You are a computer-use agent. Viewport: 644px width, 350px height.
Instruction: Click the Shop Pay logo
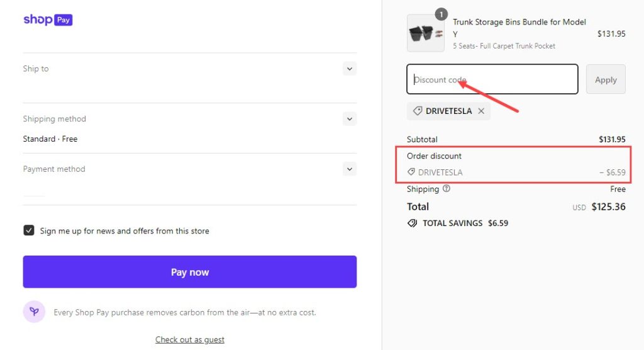(48, 20)
